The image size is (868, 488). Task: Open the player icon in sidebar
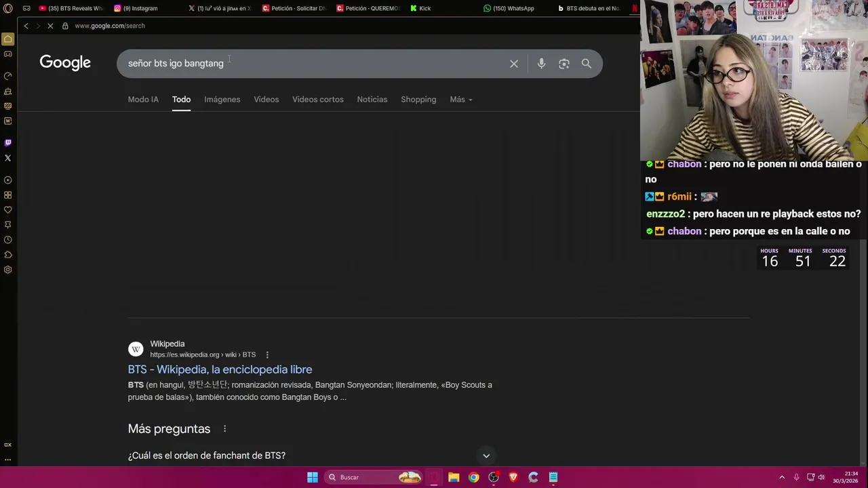8,180
